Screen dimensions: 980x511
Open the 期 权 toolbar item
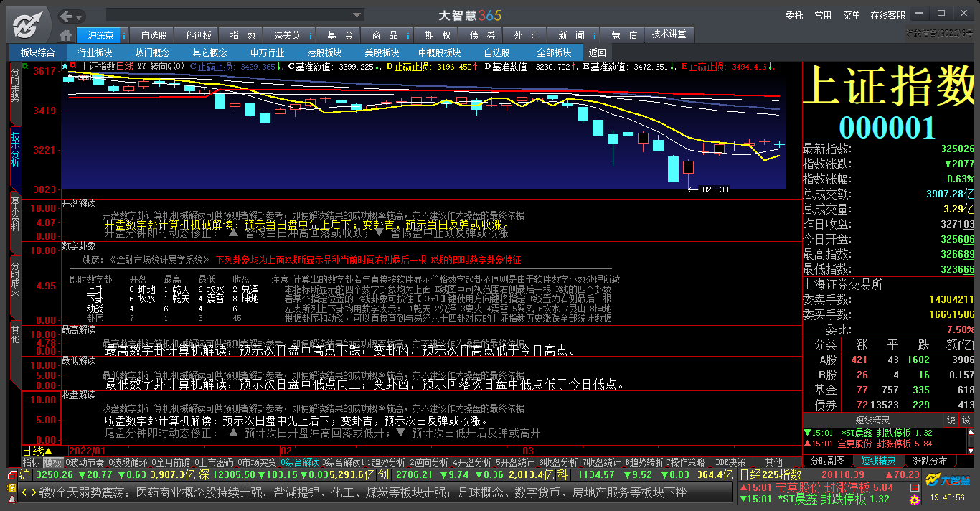pyautogui.click(x=437, y=35)
